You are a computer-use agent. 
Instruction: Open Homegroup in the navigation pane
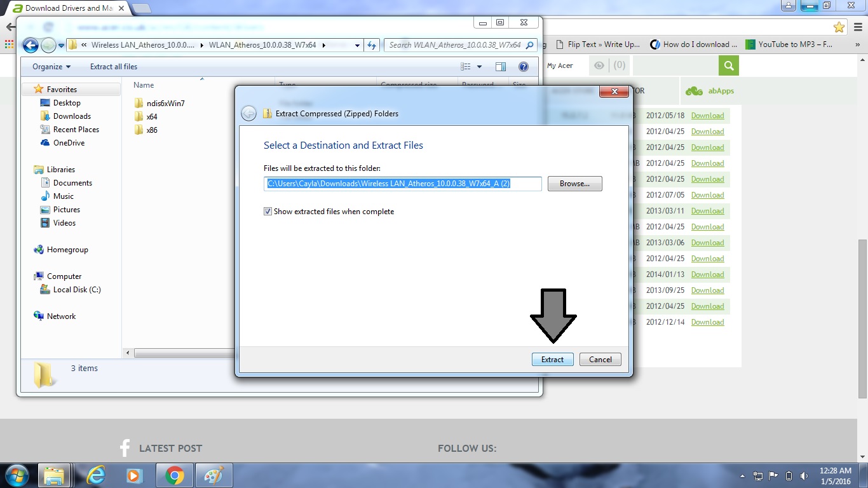[x=61, y=250]
